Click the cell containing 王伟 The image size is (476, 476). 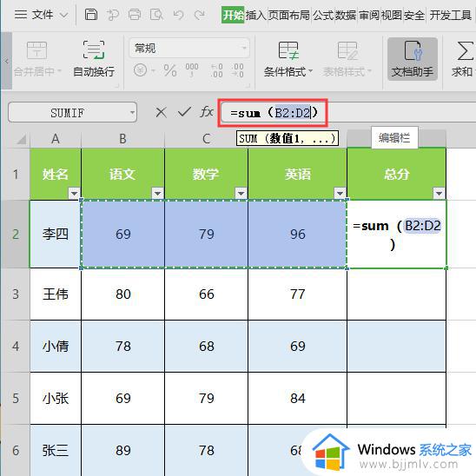[56, 294]
